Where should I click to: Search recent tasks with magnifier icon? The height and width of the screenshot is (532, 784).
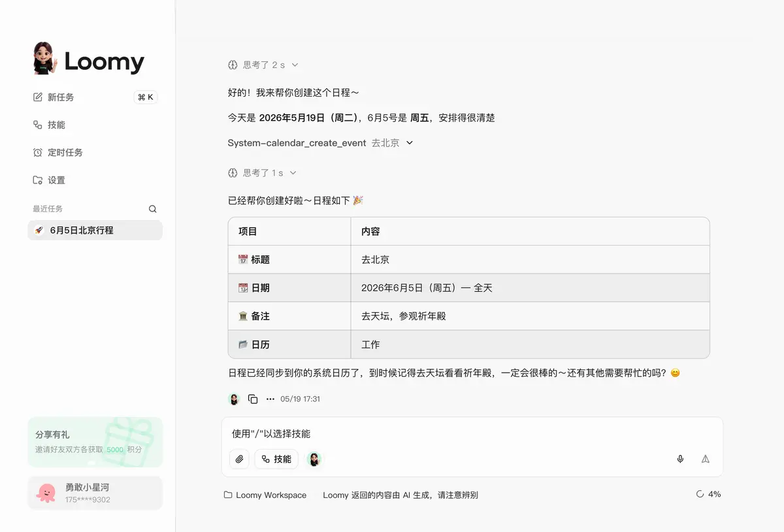(153, 209)
